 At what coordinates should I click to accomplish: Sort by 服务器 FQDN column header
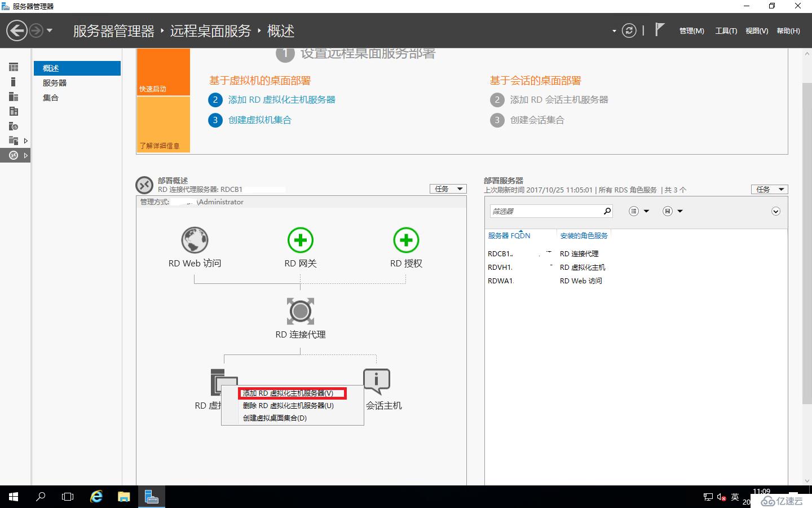pos(509,236)
